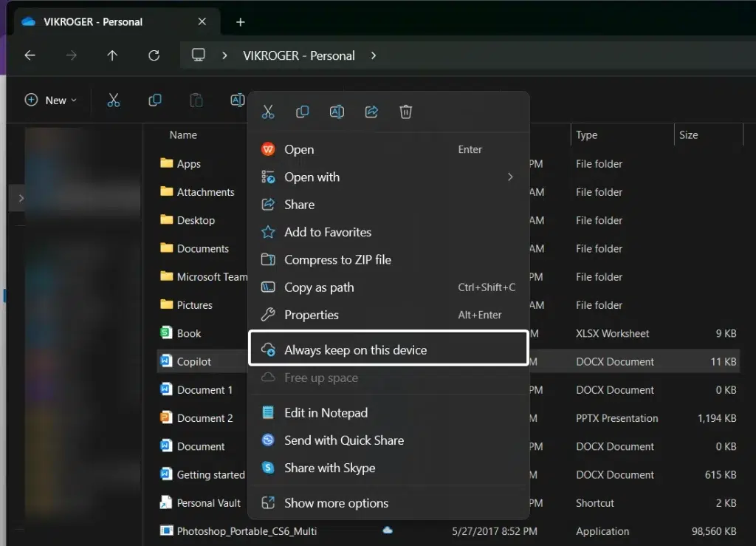Click the Copy icon in context menu

click(x=302, y=112)
